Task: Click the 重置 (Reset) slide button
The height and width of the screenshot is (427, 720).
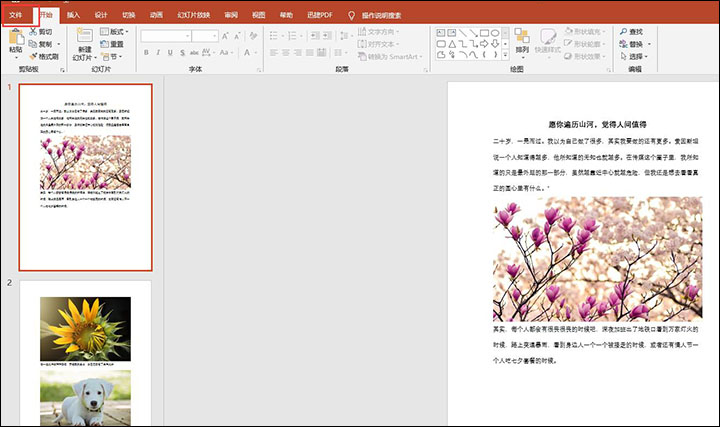Action: pyautogui.click(x=112, y=44)
